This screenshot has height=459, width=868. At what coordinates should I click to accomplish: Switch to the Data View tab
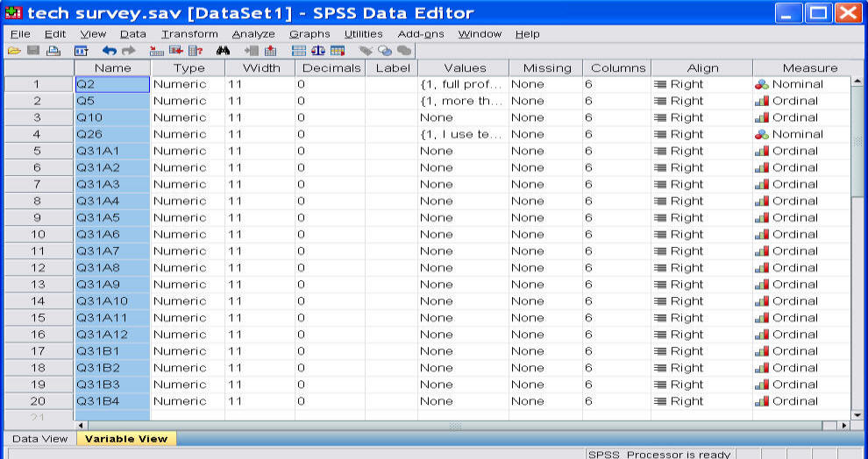38,439
